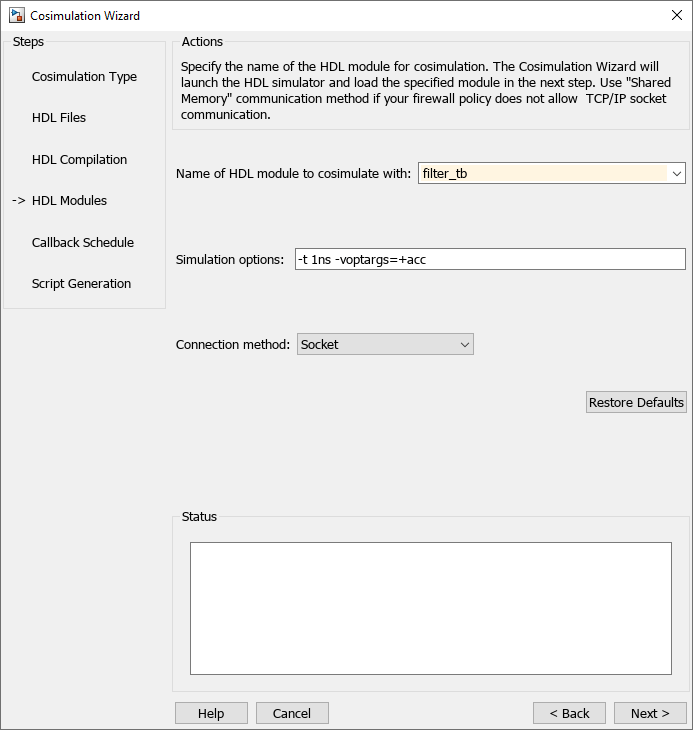Open the Help button
693x730 pixels.
click(211, 713)
